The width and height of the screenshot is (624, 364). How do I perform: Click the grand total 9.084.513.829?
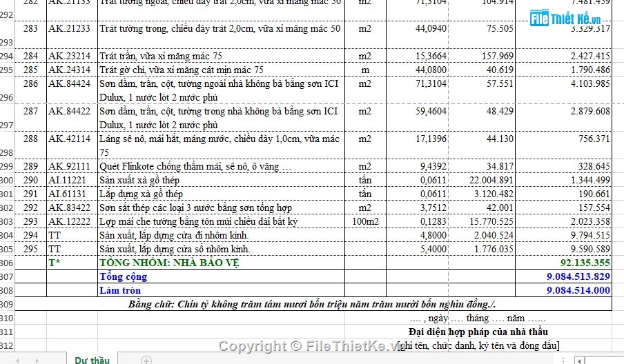[x=563, y=276]
